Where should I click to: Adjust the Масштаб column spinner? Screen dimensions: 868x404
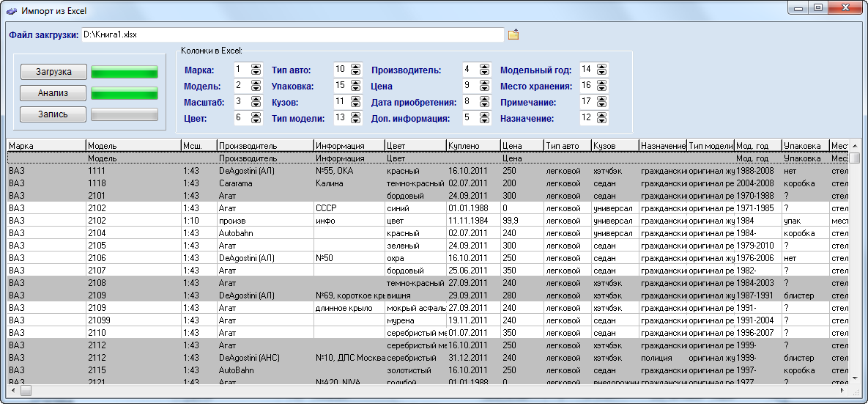pos(256,101)
